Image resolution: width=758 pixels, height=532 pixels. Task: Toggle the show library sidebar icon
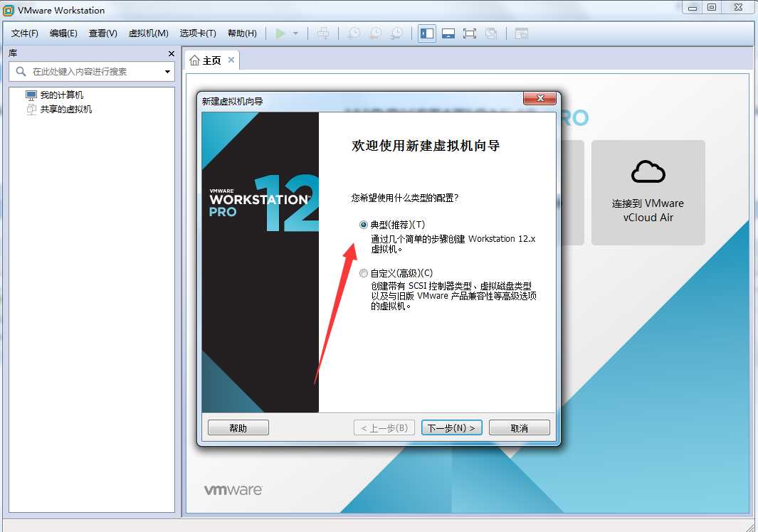point(427,33)
